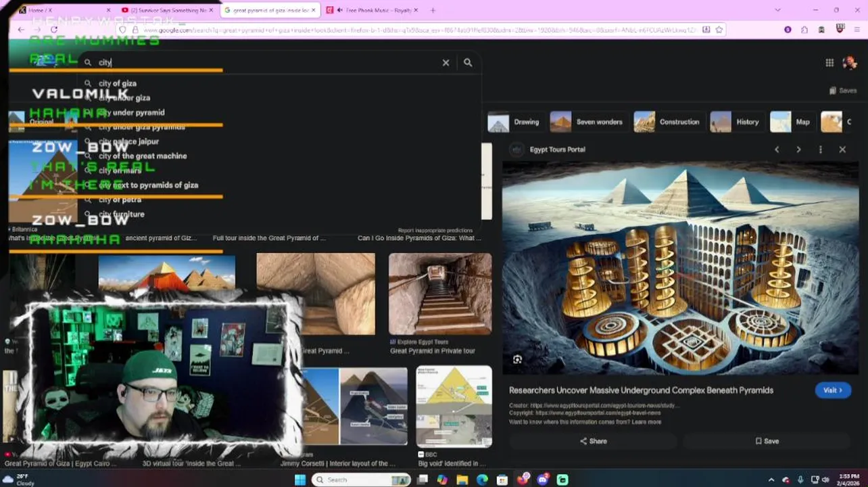Click the taskbar Search box
Image resolution: width=868 pixels, height=487 pixels.
point(361,480)
